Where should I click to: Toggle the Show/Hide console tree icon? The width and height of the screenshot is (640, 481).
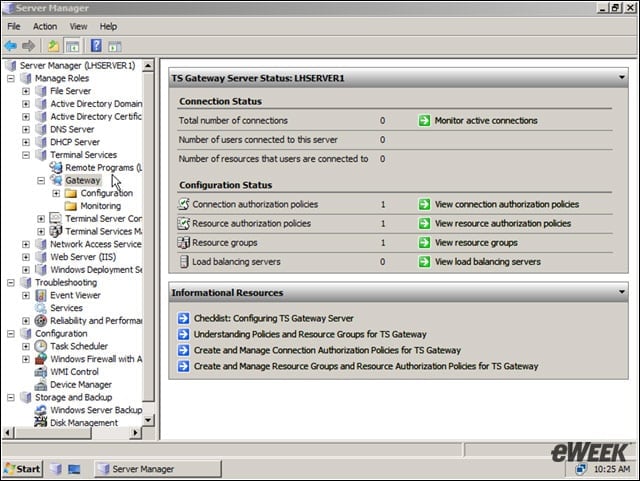[73, 46]
